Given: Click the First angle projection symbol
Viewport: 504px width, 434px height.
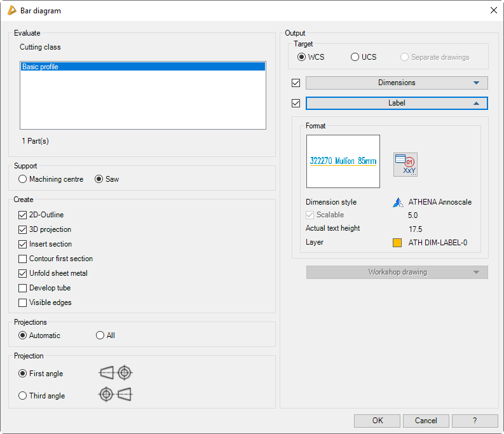Looking at the screenshot, I should point(116,373).
